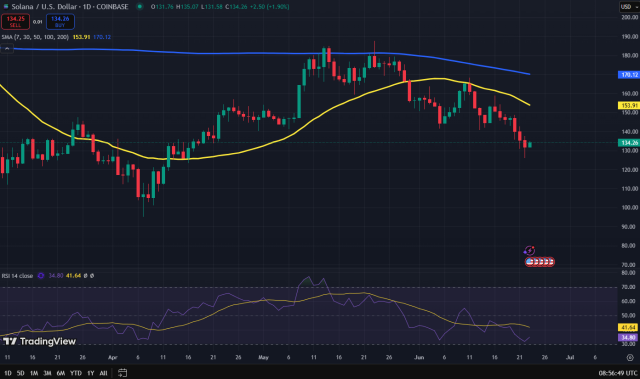Click the RSI 14 close legend label
This screenshot has width=640, height=379.
pyautogui.click(x=17, y=276)
